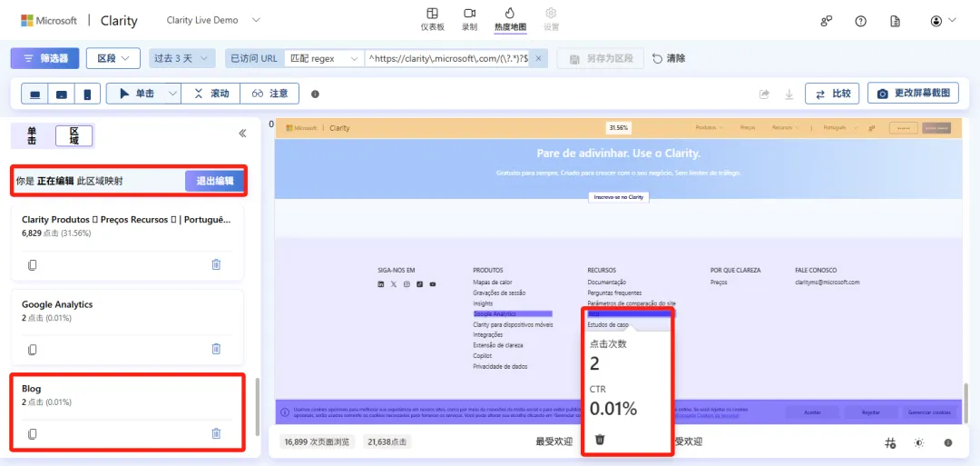Copy the Google Analytics area card
The image size is (980, 466).
tap(33, 349)
